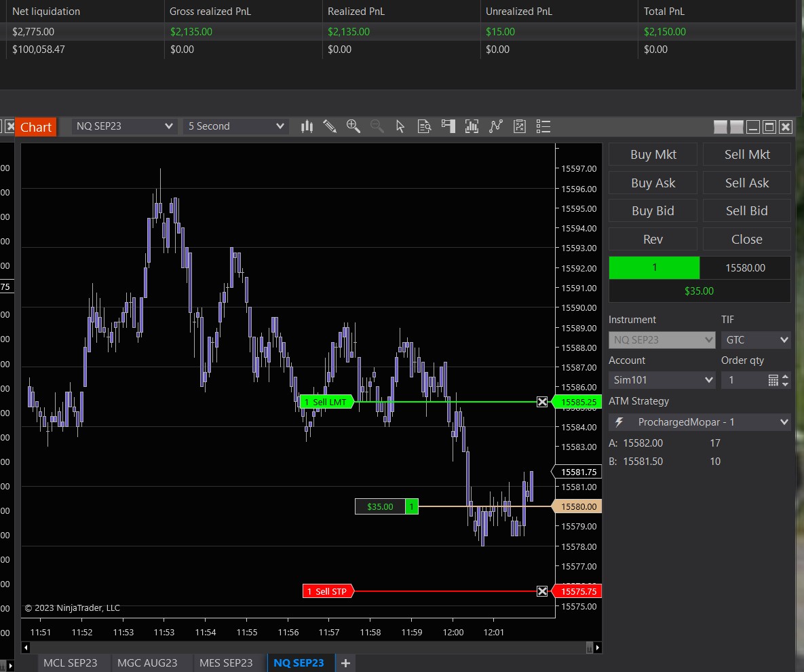
Task: Expand the GTC time-in-force dropdown
Action: click(x=756, y=339)
